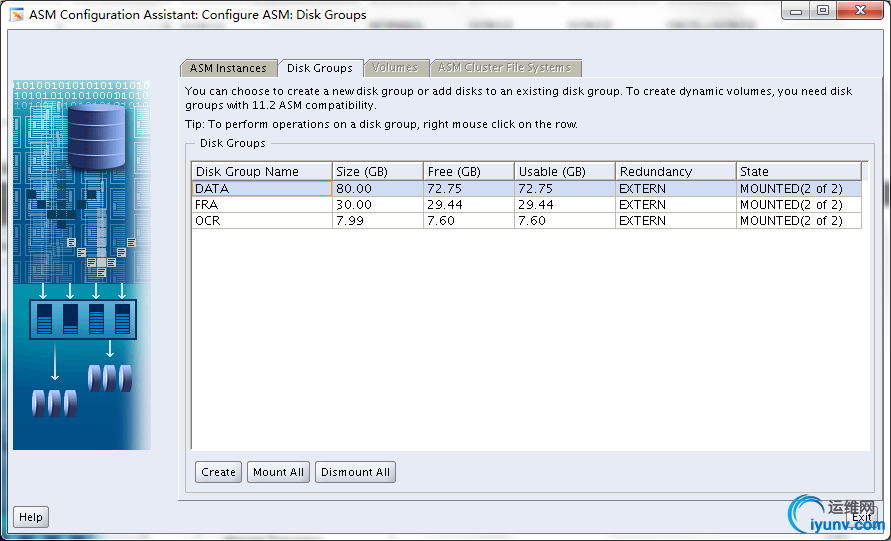The height and width of the screenshot is (541, 891).
Task: Click the Free (GB) column header
Action: pyautogui.click(x=469, y=172)
